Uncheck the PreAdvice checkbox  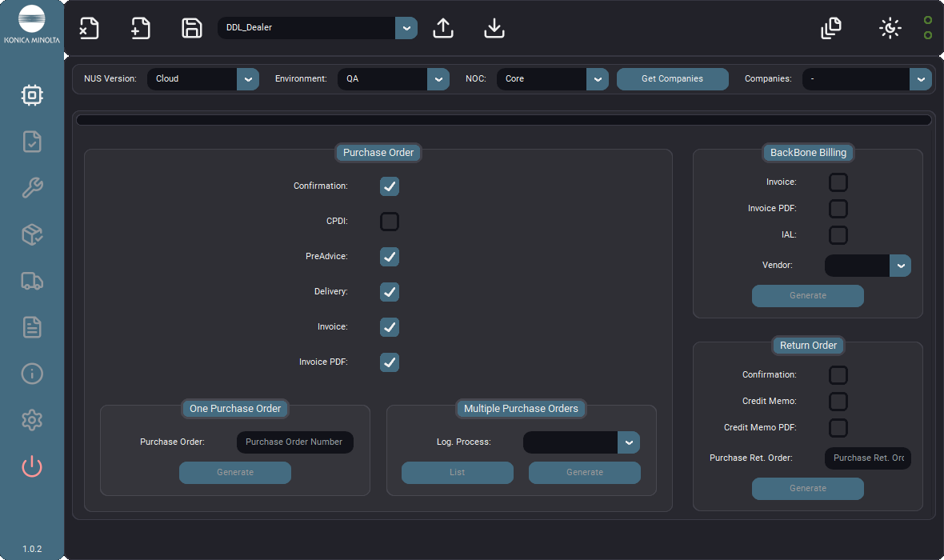(390, 257)
